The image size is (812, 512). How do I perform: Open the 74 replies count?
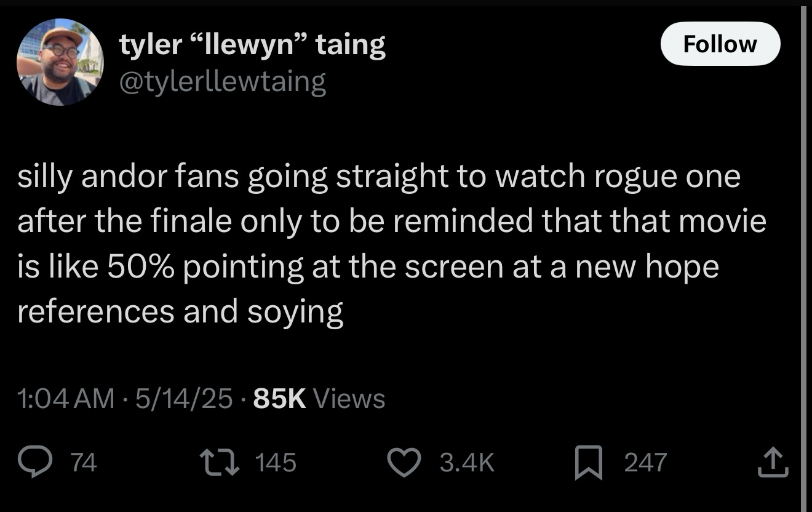[x=84, y=462]
